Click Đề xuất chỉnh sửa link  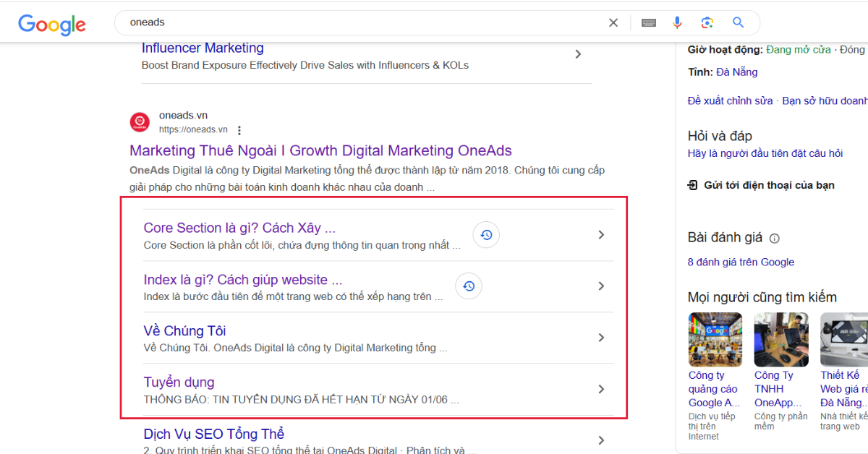pos(730,101)
